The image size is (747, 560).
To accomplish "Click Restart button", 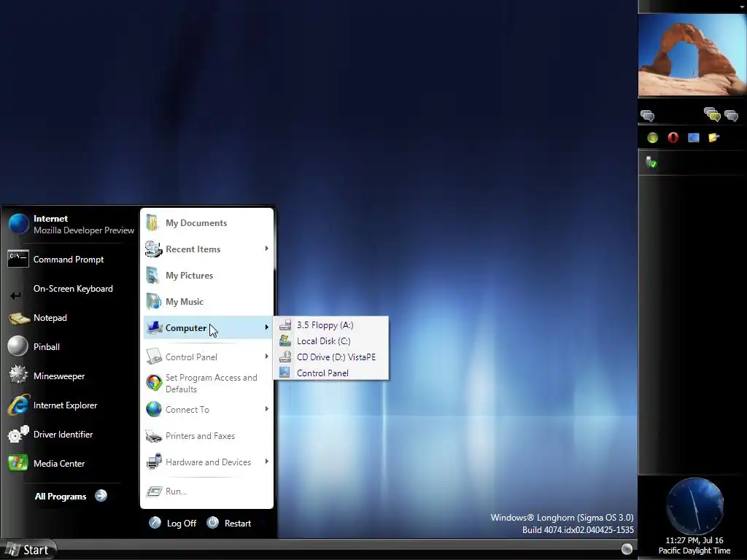I will [229, 523].
